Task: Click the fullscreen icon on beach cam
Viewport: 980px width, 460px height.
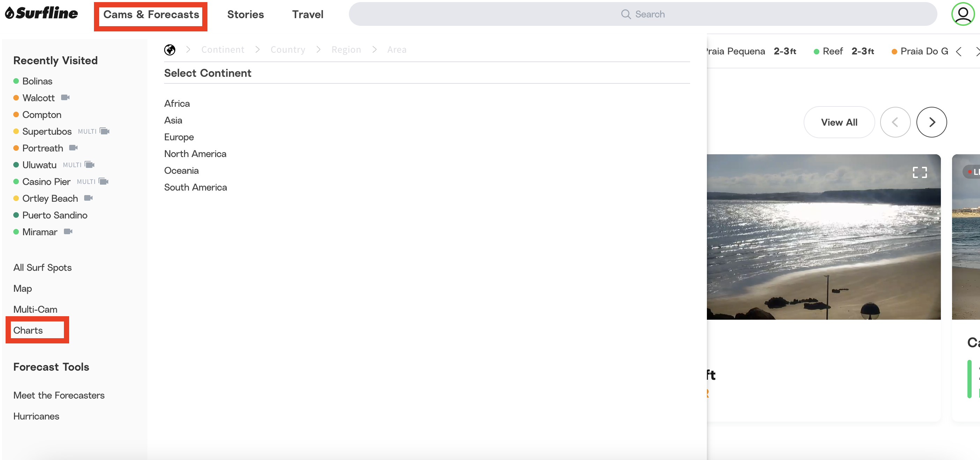Action: tap(920, 172)
